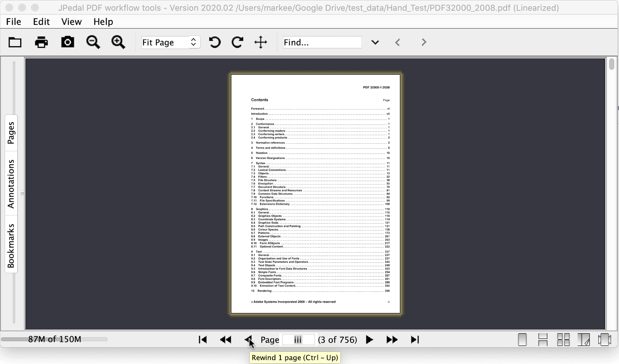Click the '8 Graphics' contents entry
619x364 pixels.
coord(320,209)
